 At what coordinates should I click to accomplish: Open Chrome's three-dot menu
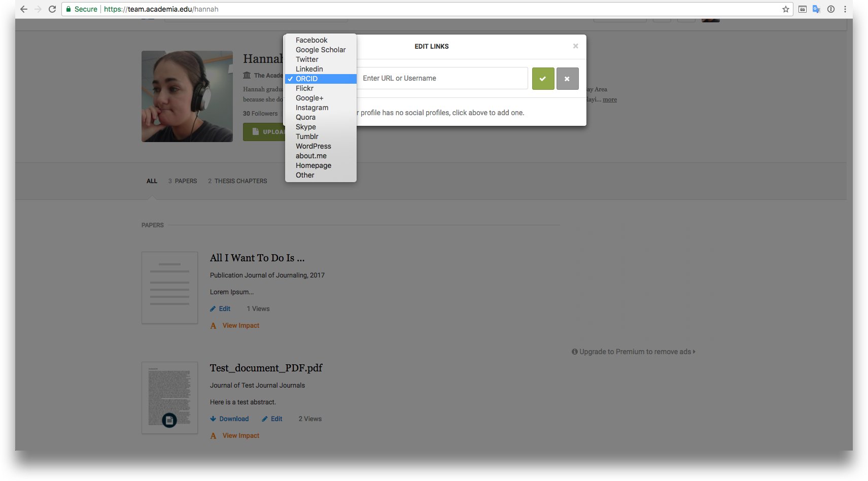845,9
